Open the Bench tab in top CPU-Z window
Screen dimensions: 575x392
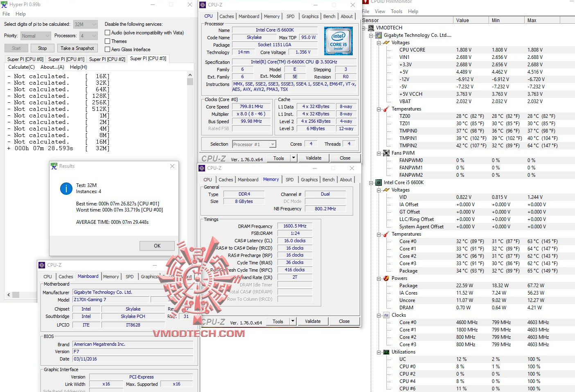tap(329, 16)
